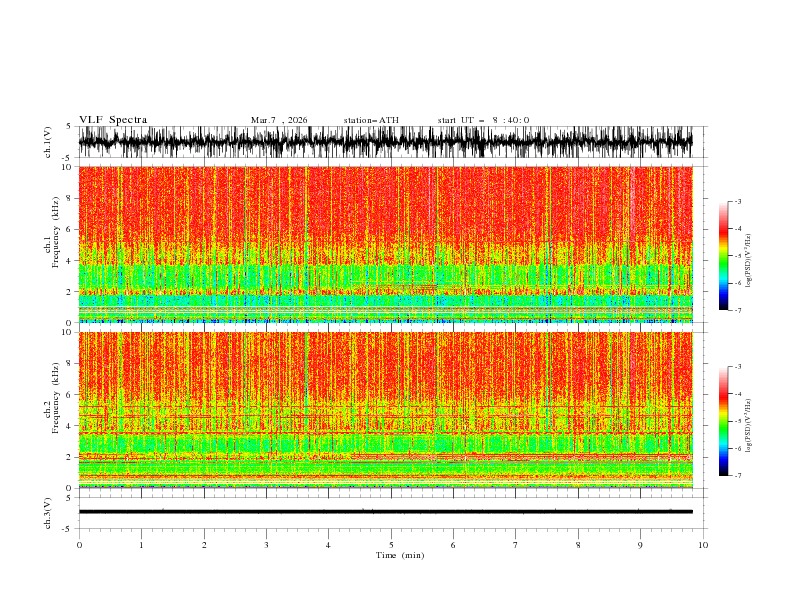Click the VLF Spectra title text

(x=113, y=120)
